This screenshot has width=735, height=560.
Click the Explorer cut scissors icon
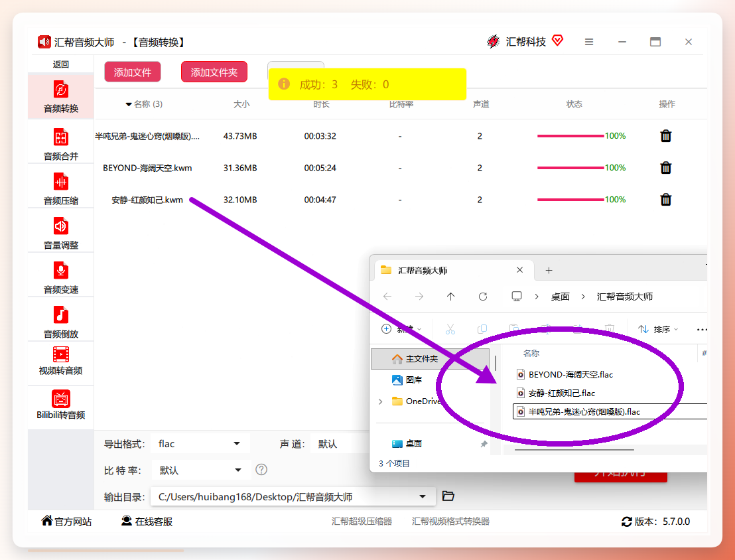tap(450, 329)
